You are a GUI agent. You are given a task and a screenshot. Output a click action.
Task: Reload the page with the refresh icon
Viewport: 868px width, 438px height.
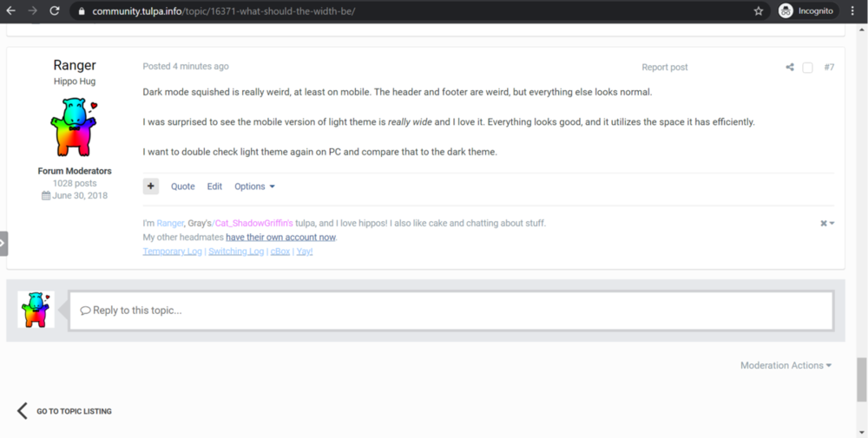click(54, 10)
